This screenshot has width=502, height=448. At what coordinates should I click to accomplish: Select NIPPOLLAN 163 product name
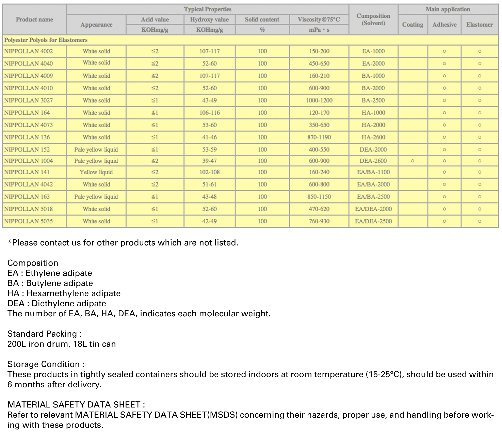(27, 197)
